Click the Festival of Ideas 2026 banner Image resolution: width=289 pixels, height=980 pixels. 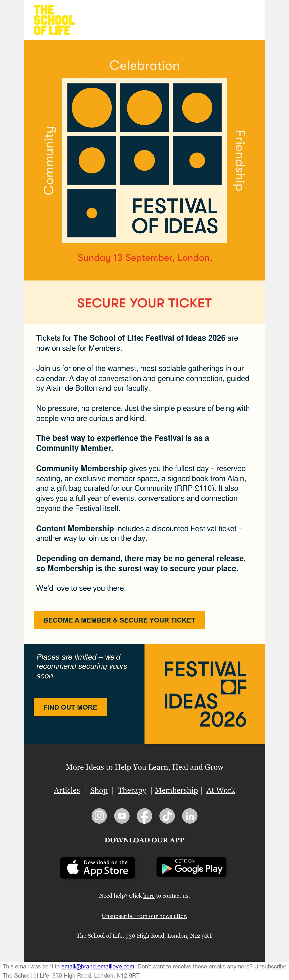tap(205, 694)
